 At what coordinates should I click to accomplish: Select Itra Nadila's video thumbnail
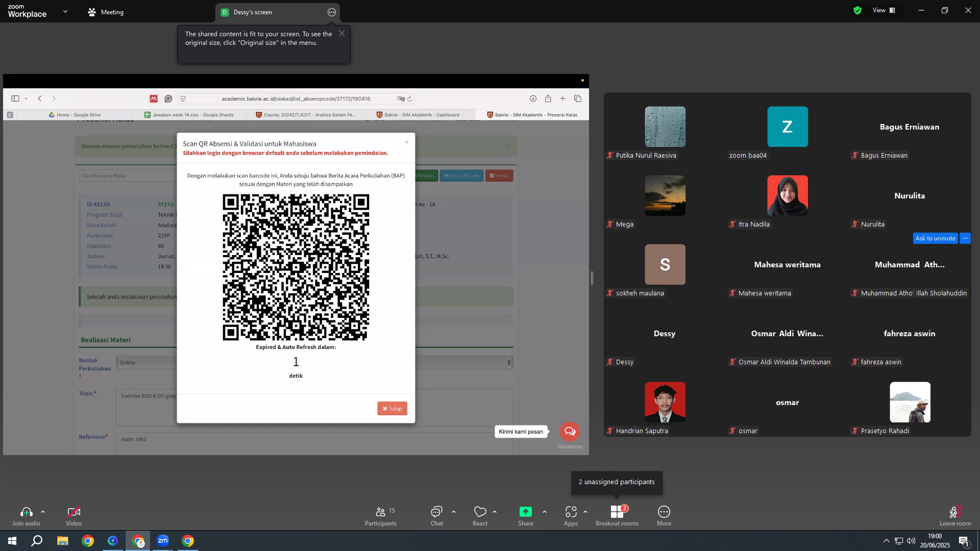click(788, 195)
